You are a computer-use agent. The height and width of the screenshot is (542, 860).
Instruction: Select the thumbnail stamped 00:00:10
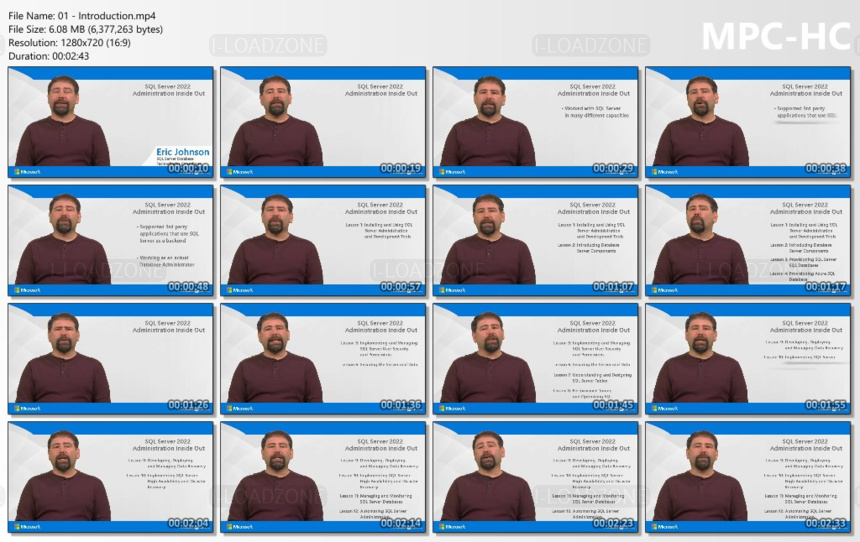(x=111, y=122)
